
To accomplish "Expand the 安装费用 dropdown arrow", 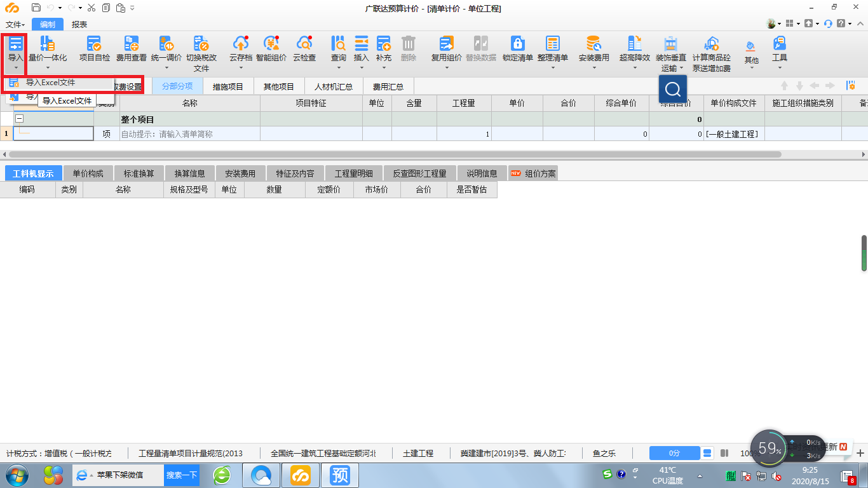I will [x=594, y=67].
